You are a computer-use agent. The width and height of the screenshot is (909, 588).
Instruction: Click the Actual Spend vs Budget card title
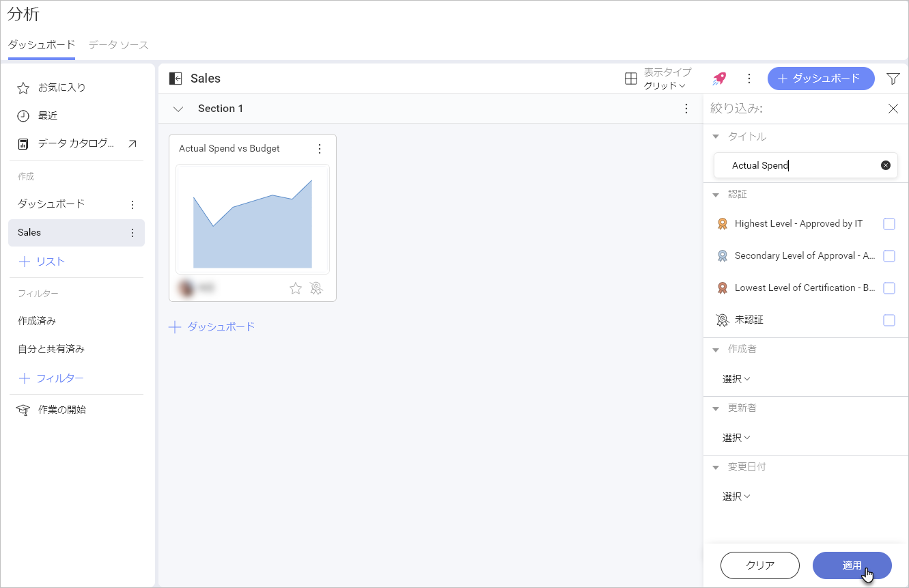pyautogui.click(x=229, y=148)
